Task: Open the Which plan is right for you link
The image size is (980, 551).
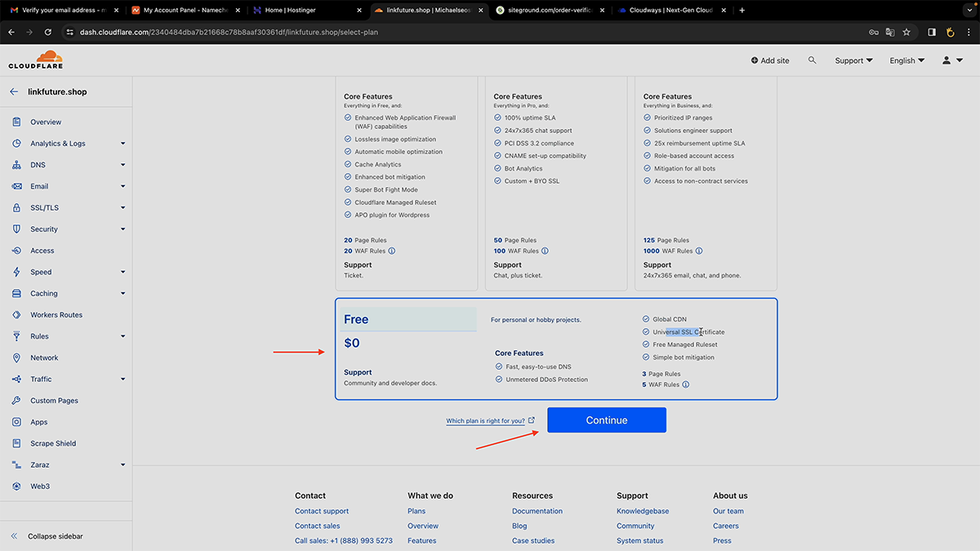Action: (490, 421)
